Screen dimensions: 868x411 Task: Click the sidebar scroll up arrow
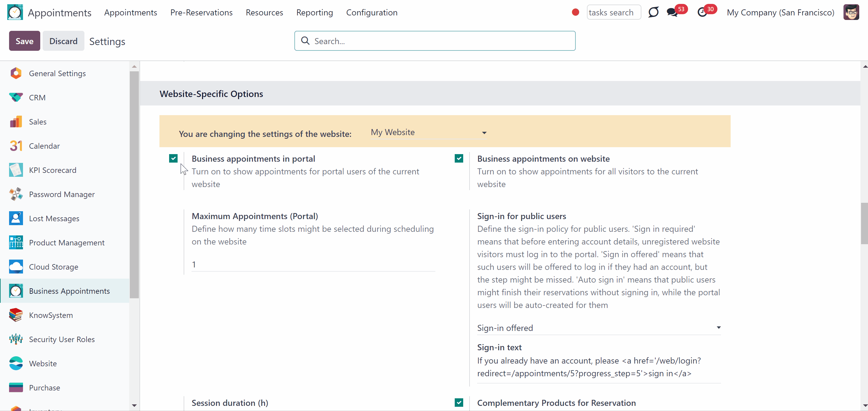tap(134, 66)
